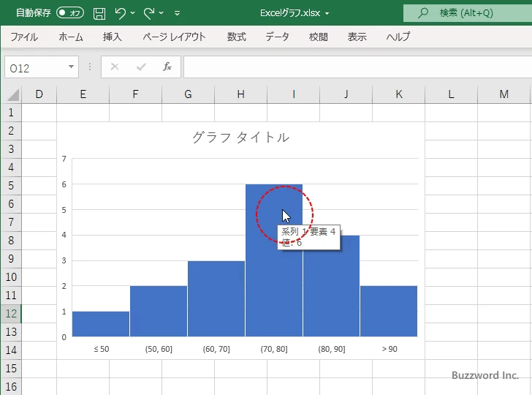Image resolution: width=532 pixels, height=395 pixels.
Task: Click the Undo arrow icon
Action: point(120,13)
